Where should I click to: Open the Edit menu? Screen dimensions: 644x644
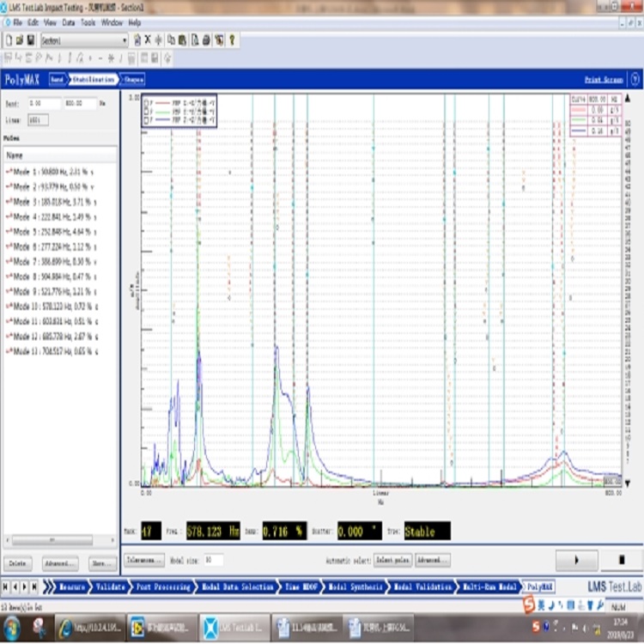pyautogui.click(x=33, y=22)
